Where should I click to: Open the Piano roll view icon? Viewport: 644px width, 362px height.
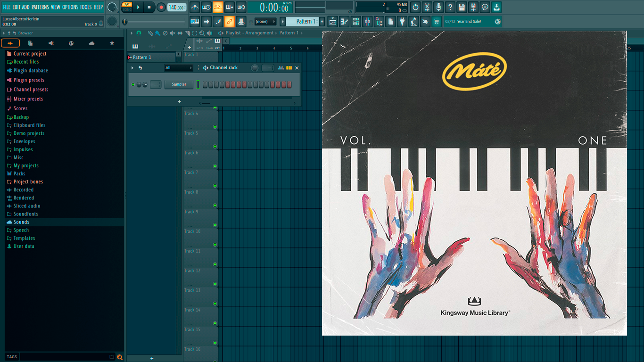[344, 21]
